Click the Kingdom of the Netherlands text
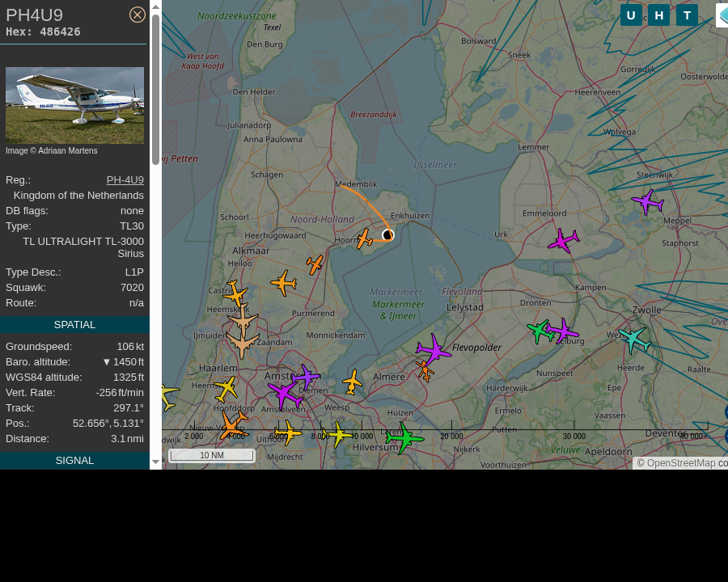 coord(78,196)
